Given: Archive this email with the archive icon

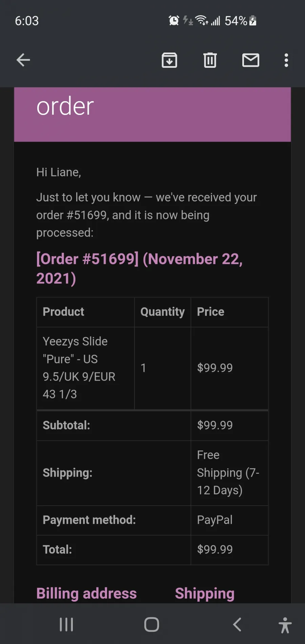Looking at the screenshot, I should [x=169, y=60].
